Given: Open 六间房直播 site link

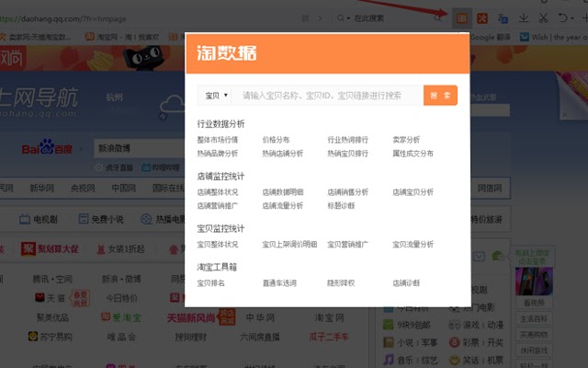Looking at the screenshot, I should coord(260,337).
